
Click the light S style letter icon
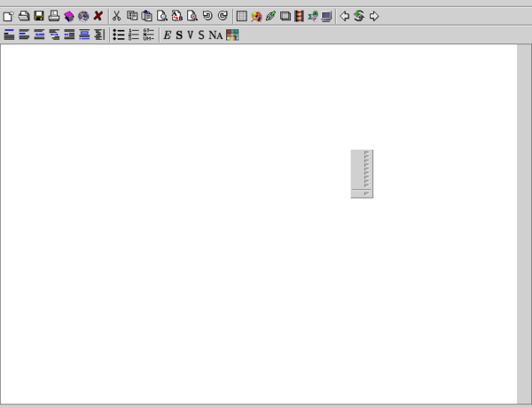pos(201,35)
